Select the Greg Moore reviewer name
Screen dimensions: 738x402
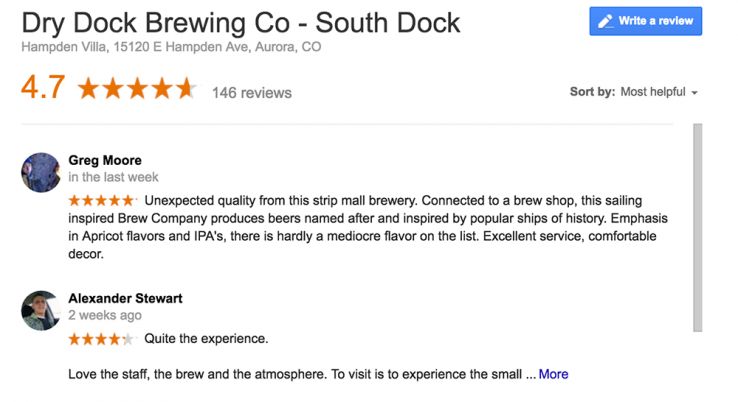[105, 160]
